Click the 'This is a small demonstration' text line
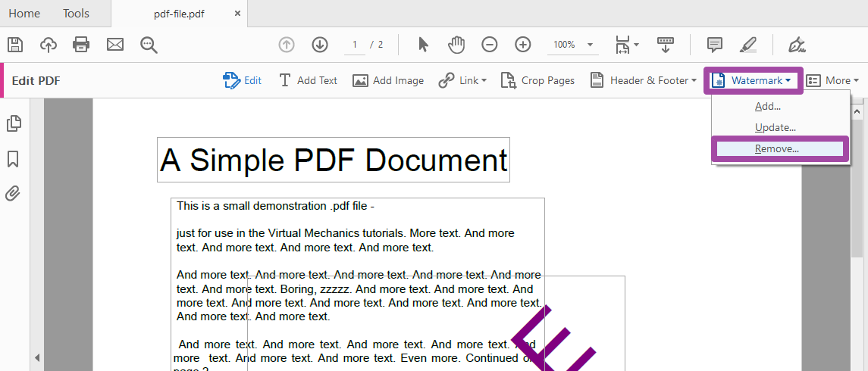The width and height of the screenshot is (868, 371). coord(276,206)
